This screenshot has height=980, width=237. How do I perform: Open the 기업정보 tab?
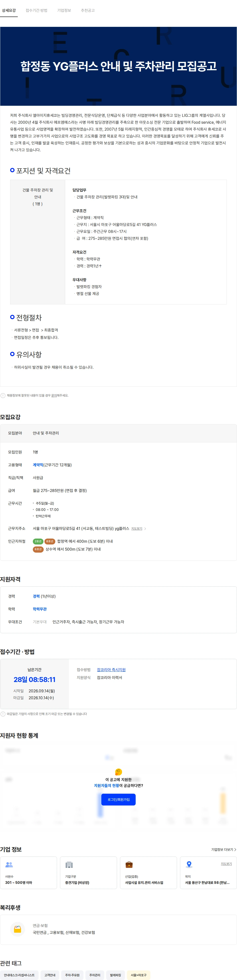coord(64,10)
